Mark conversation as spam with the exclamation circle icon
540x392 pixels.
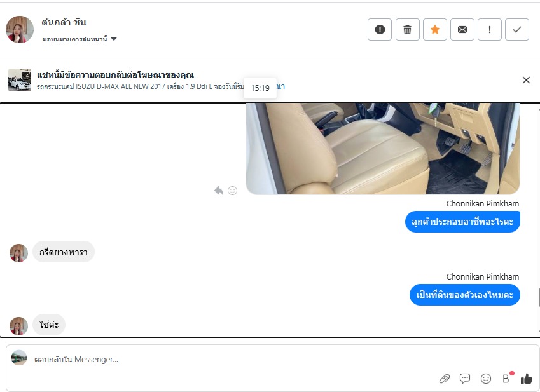pyautogui.click(x=380, y=30)
